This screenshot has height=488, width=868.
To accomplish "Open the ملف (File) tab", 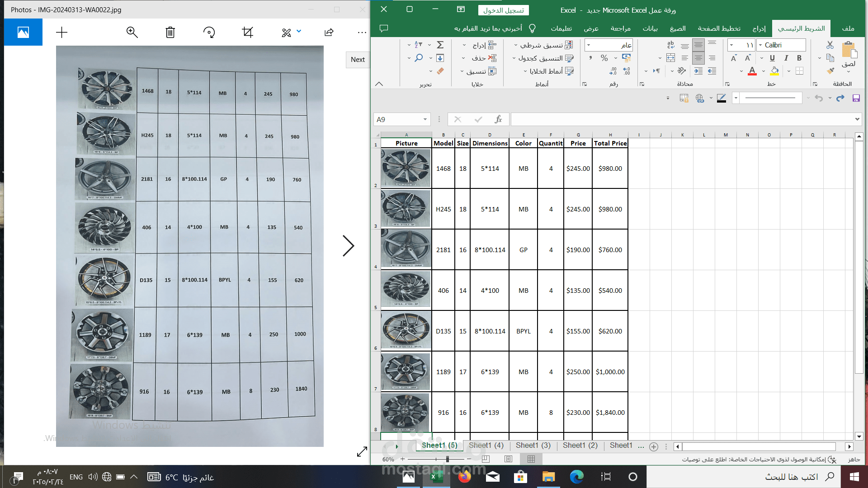I will click(x=848, y=28).
